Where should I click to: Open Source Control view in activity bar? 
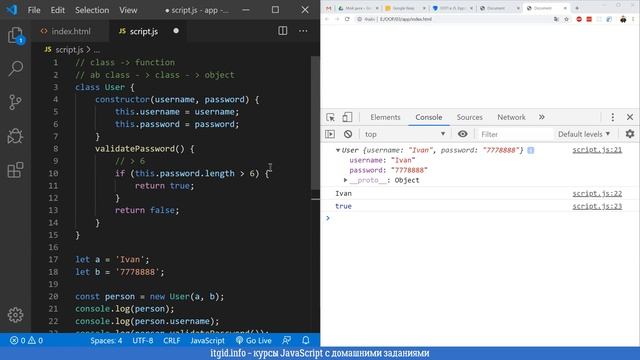(x=16, y=102)
